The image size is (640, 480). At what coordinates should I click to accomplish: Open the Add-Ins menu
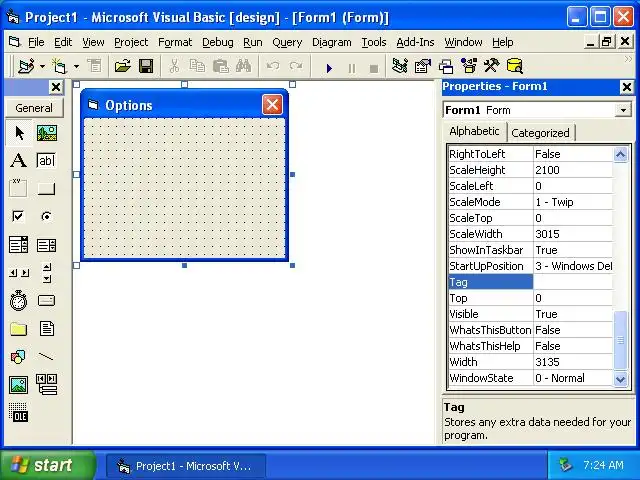point(415,42)
